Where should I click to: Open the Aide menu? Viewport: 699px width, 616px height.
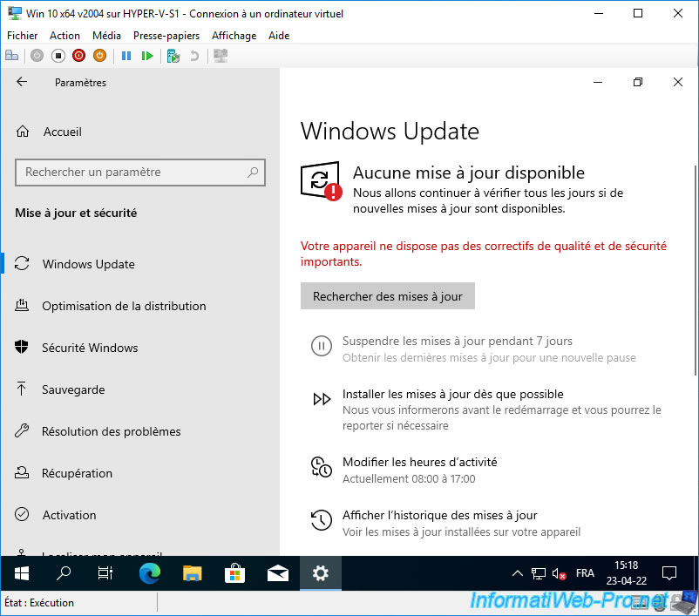point(279,36)
